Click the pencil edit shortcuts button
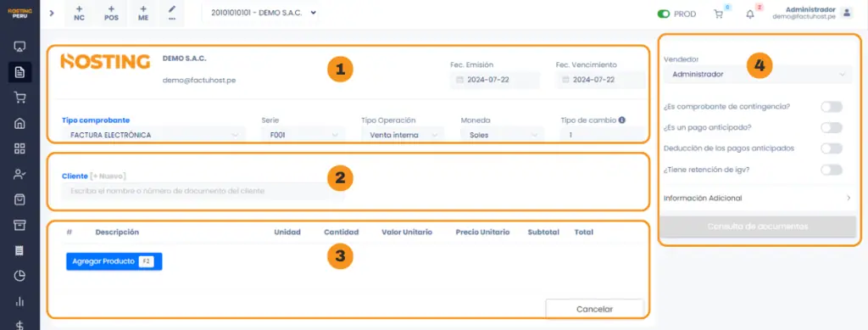 tap(172, 14)
